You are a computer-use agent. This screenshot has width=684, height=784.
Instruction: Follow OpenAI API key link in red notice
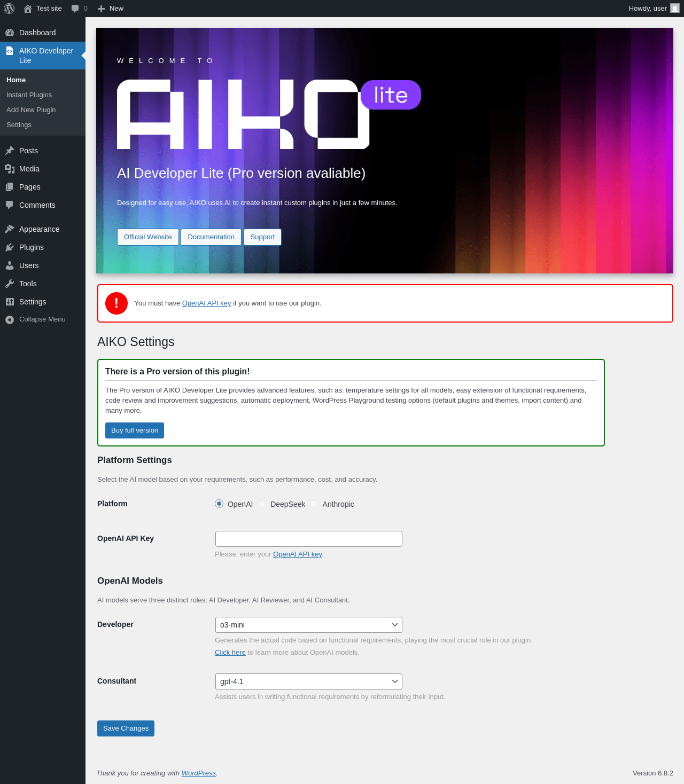coord(207,303)
